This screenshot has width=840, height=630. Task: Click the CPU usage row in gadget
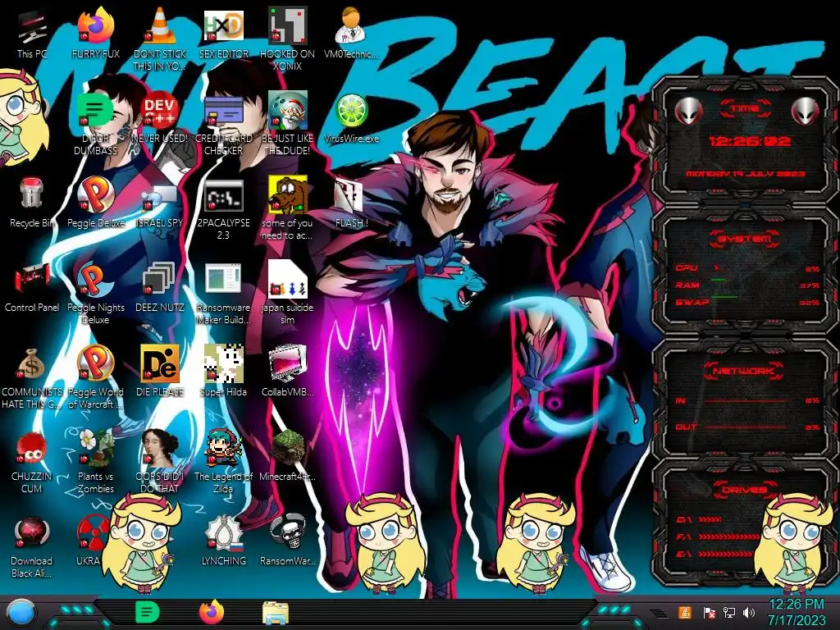click(x=747, y=268)
